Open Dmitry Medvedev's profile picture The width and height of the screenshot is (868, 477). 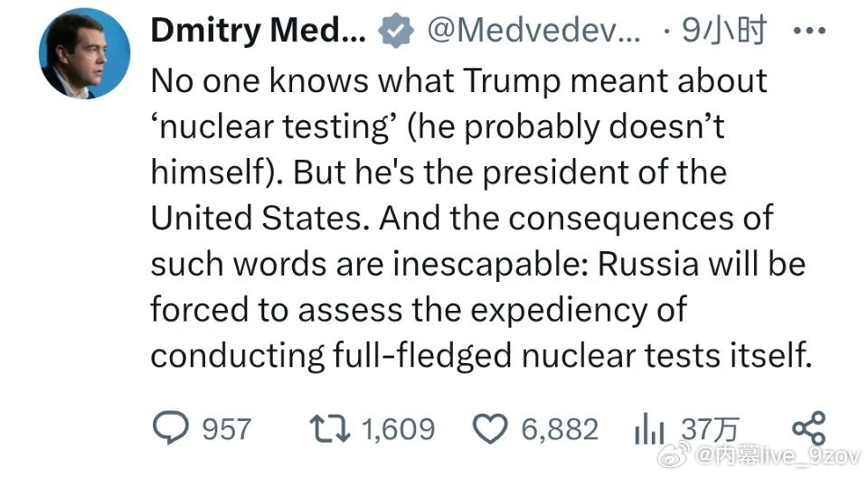(79, 56)
